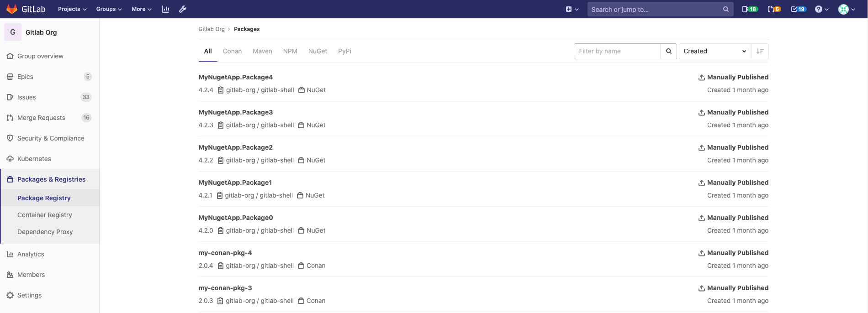
Task: Open Container Registry in the sidebar
Action: (x=45, y=215)
